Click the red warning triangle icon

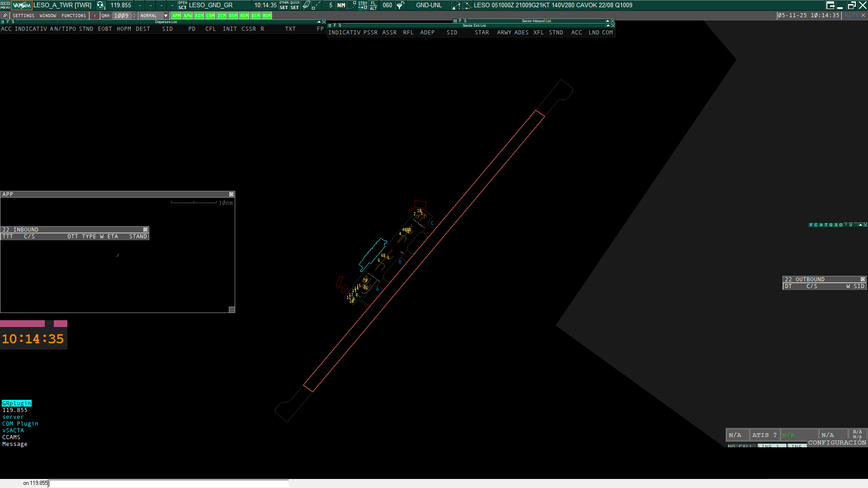point(95,16)
